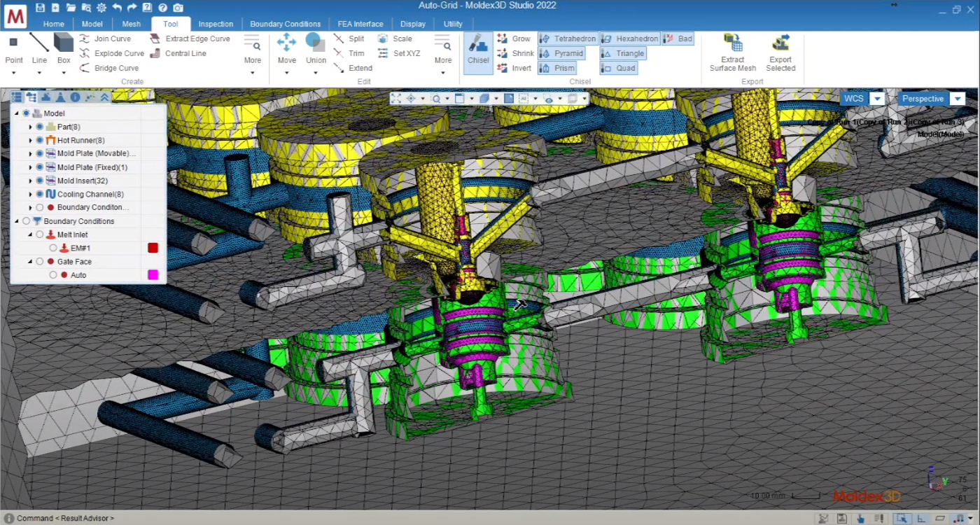980x525 pixels.
Task: Select the Scale tool
Action: [395, 39]
